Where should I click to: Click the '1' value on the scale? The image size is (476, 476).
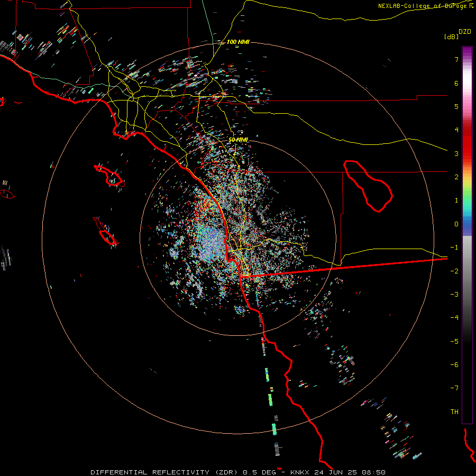click(456, 200)
